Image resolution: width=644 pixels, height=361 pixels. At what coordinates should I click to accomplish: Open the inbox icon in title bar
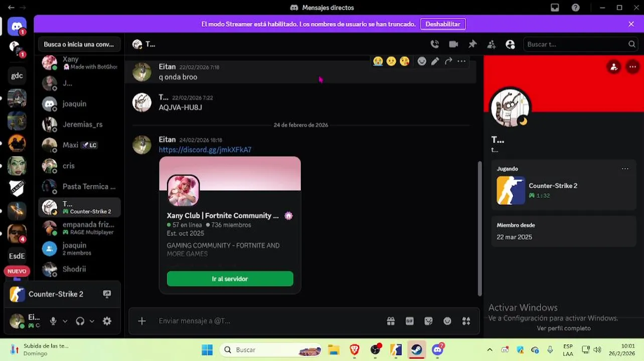(555, 8)
